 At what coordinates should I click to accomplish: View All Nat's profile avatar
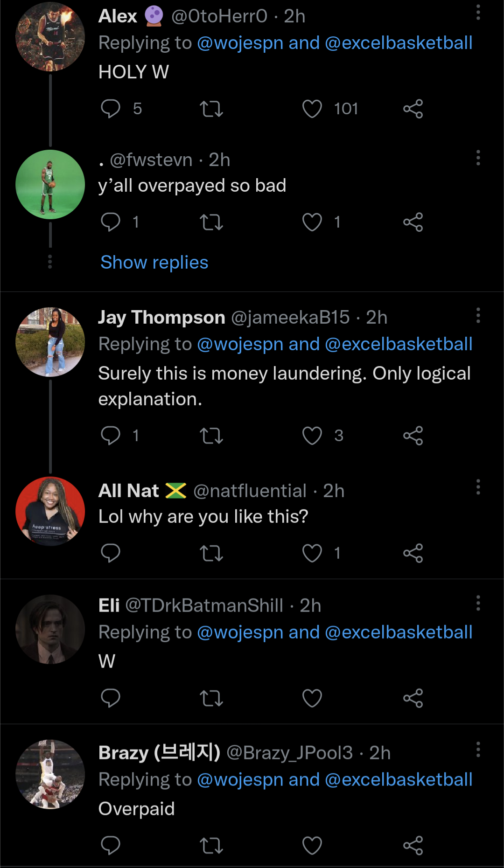pyautogui.click(x=50, y=511)
